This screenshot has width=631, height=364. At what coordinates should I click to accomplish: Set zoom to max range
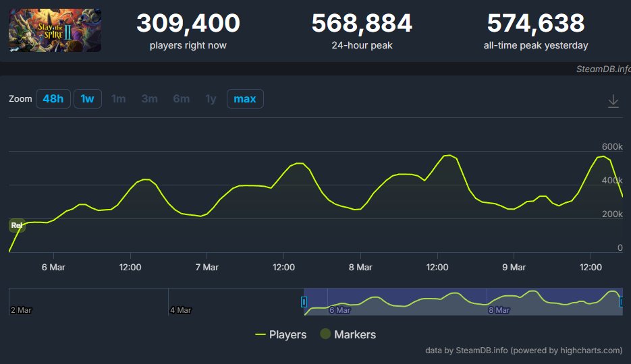pyautogui.click(x=245, y=99)
